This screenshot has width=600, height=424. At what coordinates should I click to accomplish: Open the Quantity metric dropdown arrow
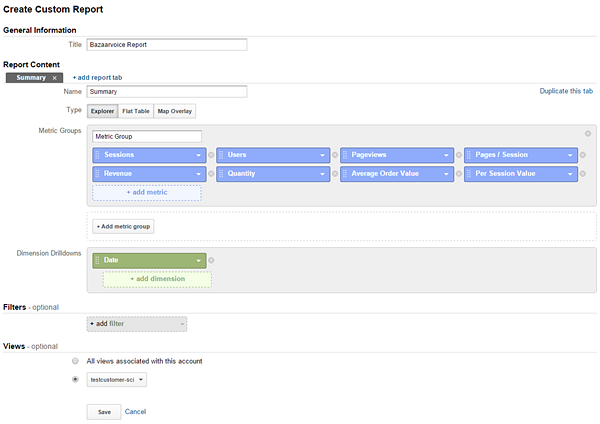323,174
